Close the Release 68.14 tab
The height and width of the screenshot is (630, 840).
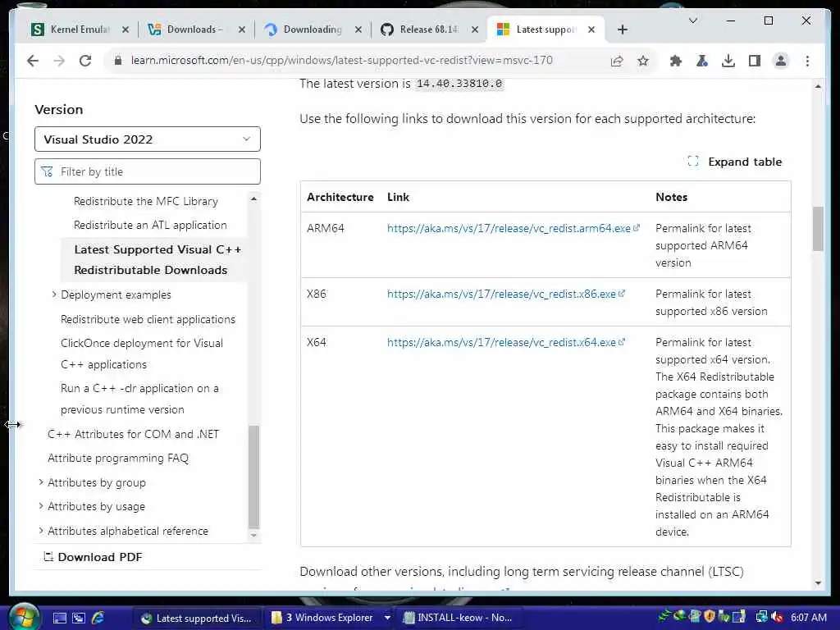(475, 30)
